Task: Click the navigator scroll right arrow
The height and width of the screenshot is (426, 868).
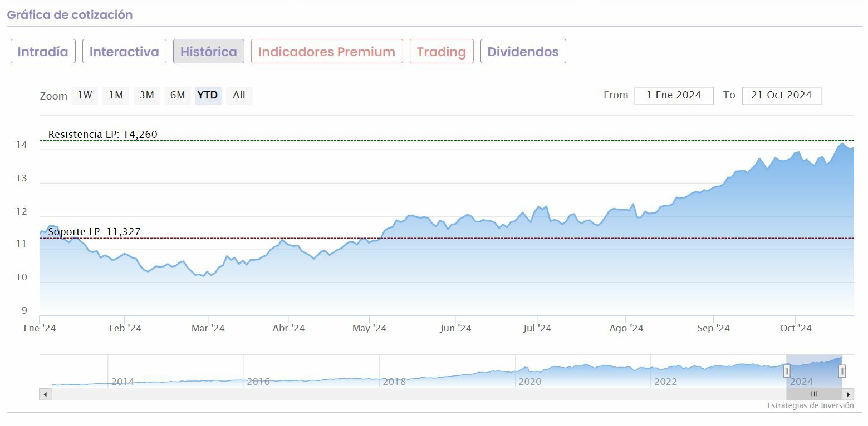Action: pos(849,394)
